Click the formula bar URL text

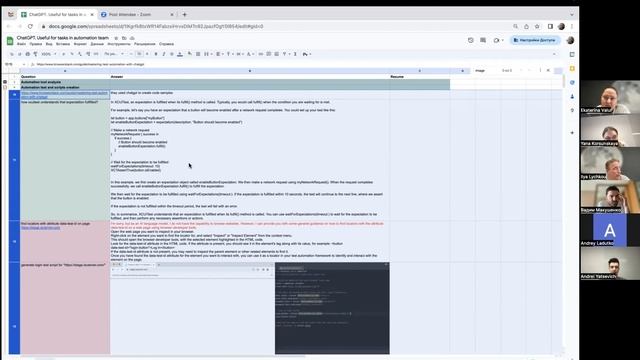(90, 64)
